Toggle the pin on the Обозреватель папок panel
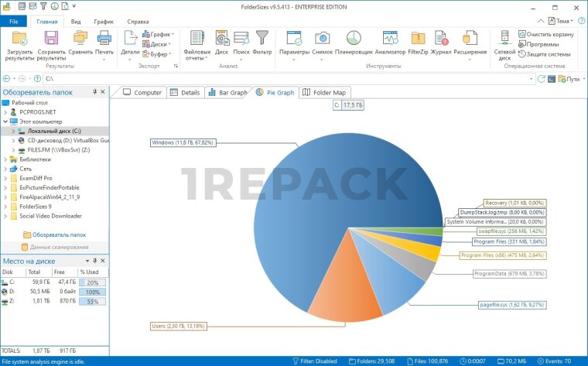Viewport: 588px width, 366px height. tap(95, 92)
